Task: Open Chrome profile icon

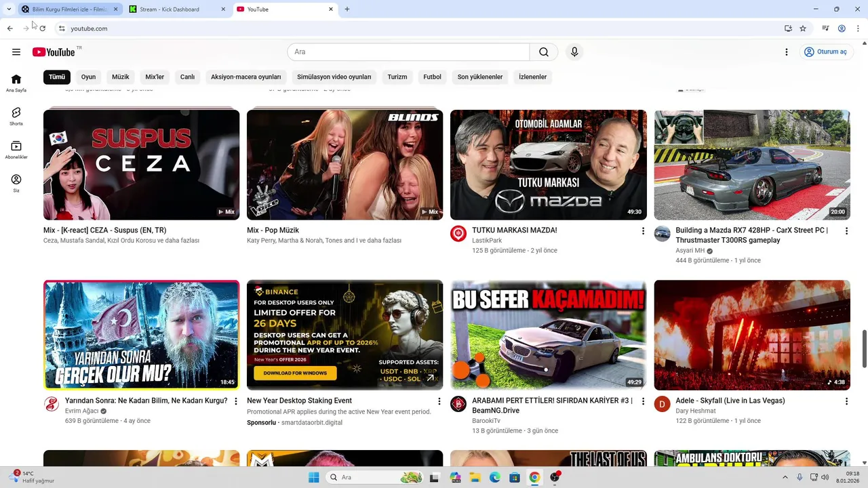Action: (842, 28)
